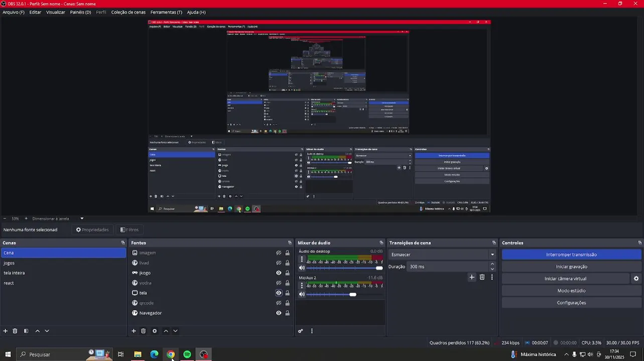Open transition properties three-dot menu
This screenshot has width=644, height=361.
pyautogui.click(x=492, y=277)
